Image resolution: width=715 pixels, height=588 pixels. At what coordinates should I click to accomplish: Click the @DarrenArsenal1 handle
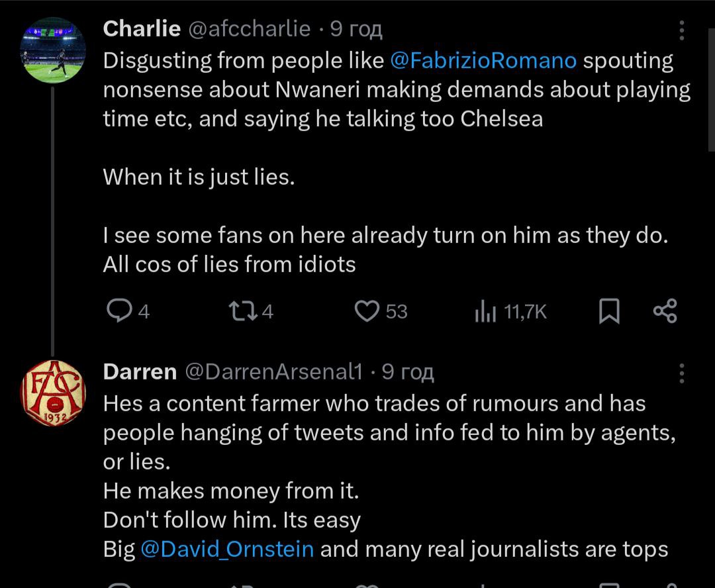click(x=273, y=372)
